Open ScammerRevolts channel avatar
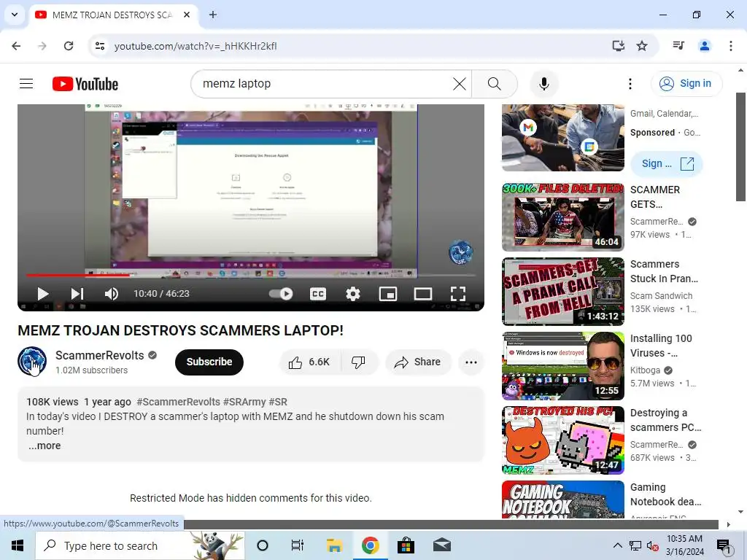Viewport: 747px width, 560px height. click(x=32, y=362)
